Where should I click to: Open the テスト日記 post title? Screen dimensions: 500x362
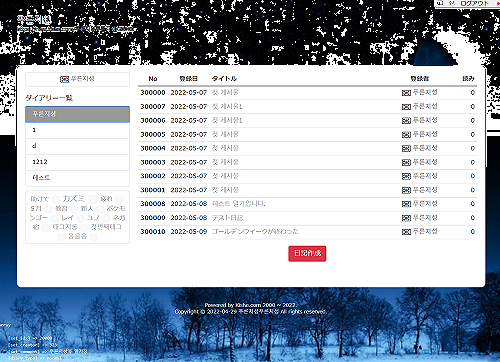[228, 218]
